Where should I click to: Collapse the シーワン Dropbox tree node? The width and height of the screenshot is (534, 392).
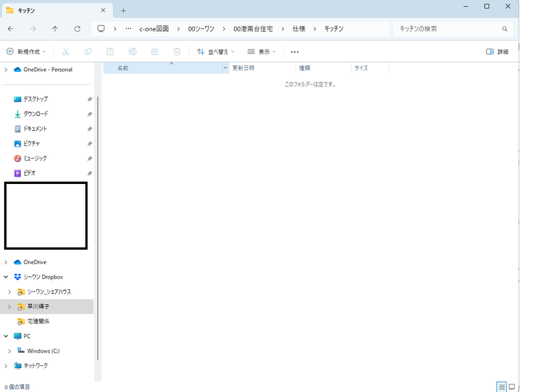[x=6, y=277]
